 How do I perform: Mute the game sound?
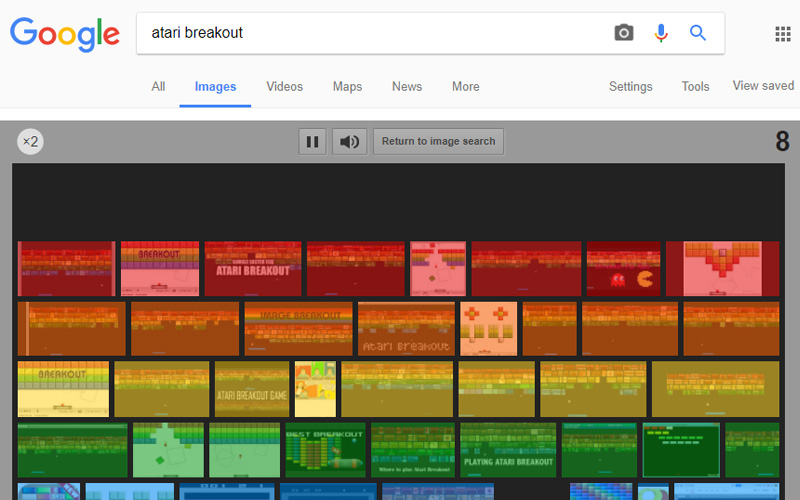coord(349,141)
